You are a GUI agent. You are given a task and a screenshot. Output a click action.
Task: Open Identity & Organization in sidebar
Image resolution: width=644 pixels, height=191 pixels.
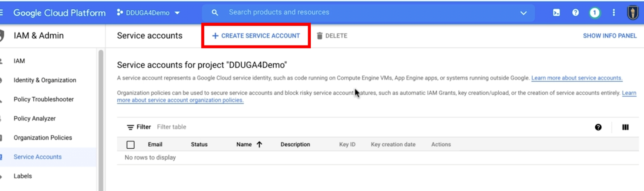45,80
